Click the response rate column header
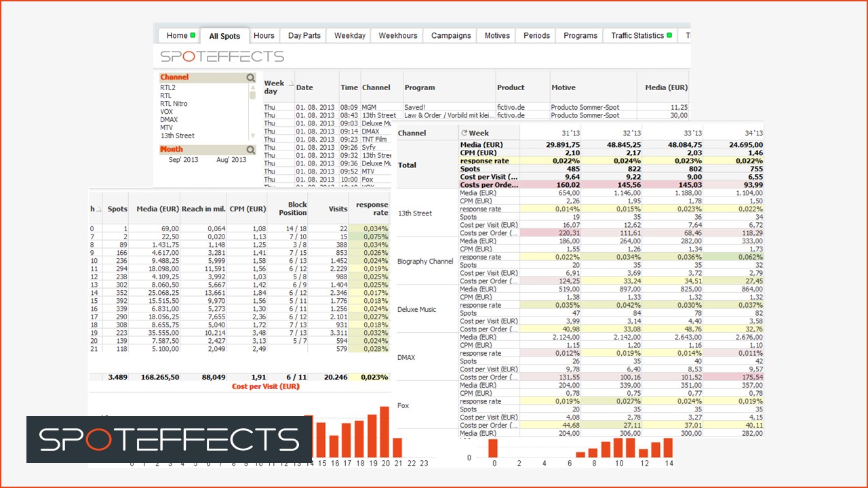Image resolution: width=868 pixels, height=488 pixels. [x=370, y=209]
